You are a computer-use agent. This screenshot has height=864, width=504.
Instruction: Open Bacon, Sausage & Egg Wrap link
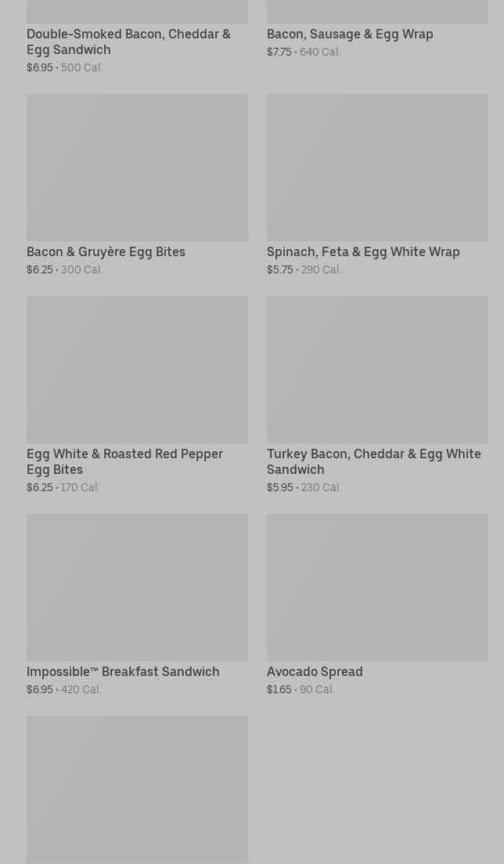click(x=349, y=34)
